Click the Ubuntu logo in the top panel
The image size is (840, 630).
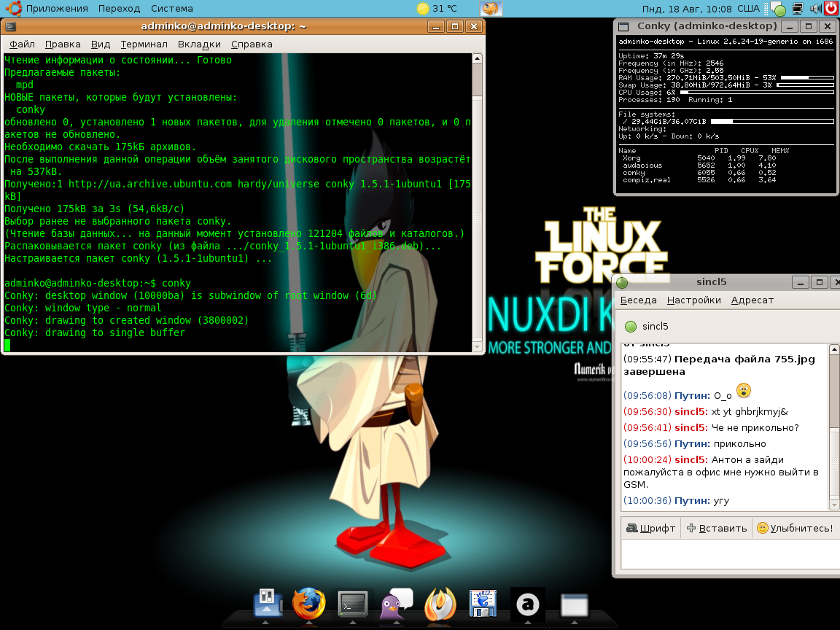pos(13,8)
